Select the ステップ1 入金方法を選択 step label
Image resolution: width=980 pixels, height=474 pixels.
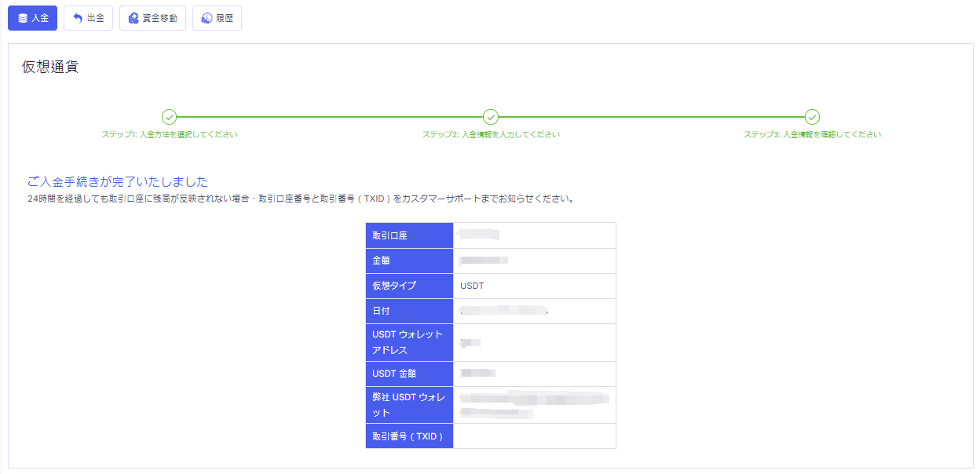pos(169,134)
